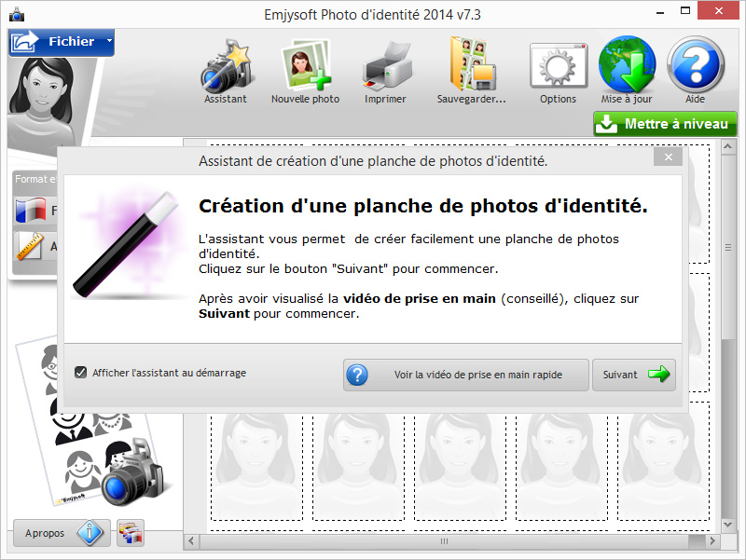Close the assistant dialog
The image size is (746, 560).
click(667, 157)
